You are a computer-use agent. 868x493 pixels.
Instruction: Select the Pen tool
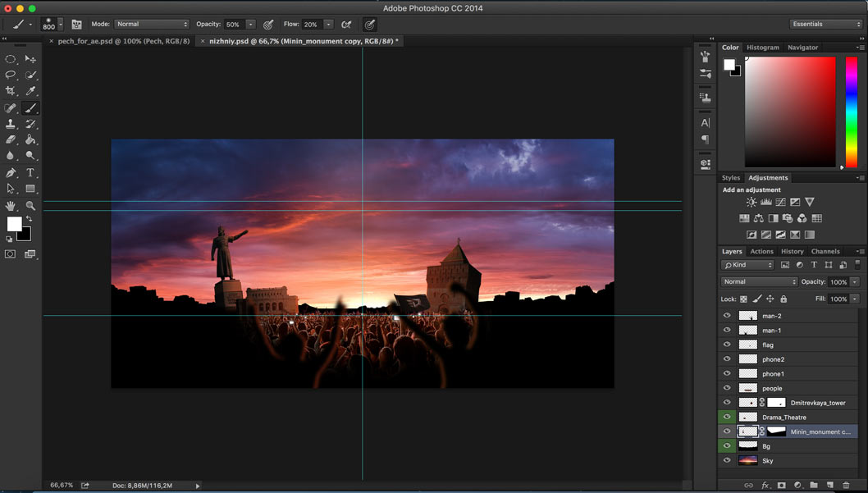pyautogui.click(x=11, y=173)
